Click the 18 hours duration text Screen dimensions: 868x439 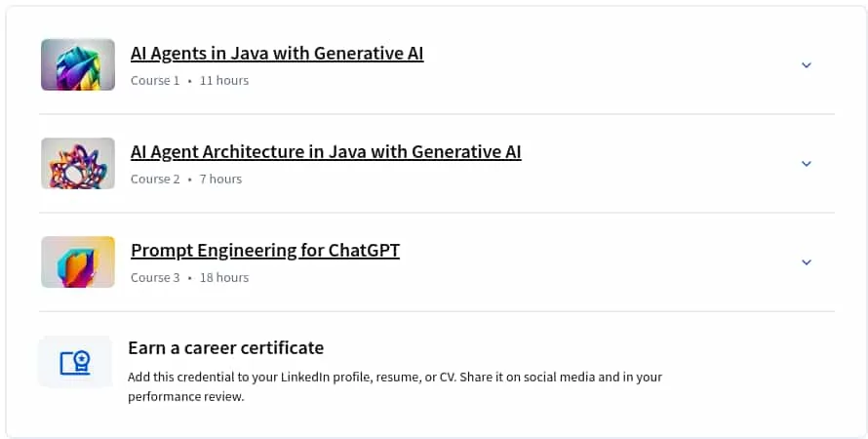[224, 277]
